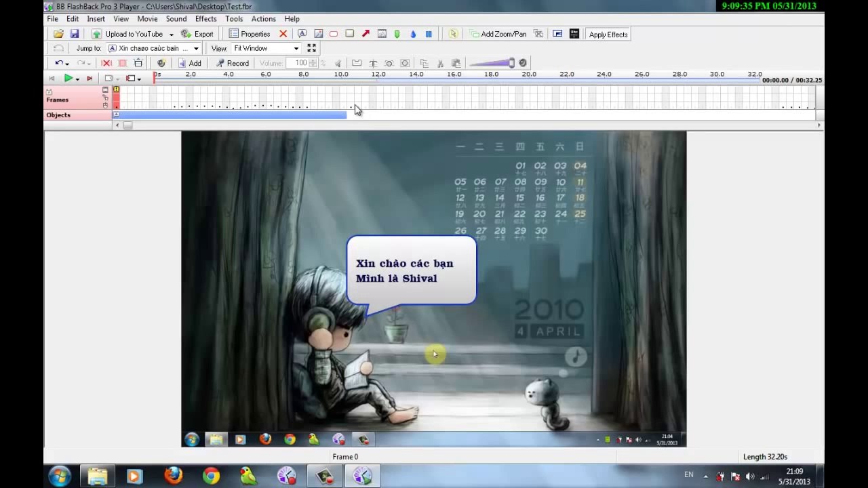Add a red rounded highlight shape

(x=334, y=34)
